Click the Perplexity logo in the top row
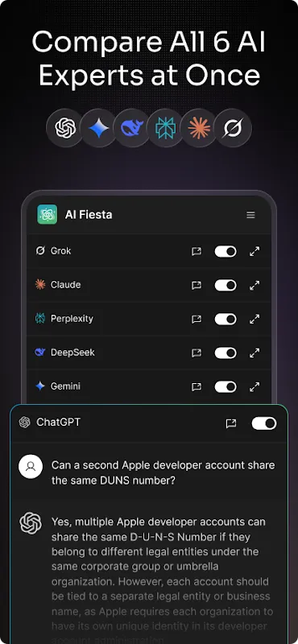Screen dimensions: 298x644 point(166,128)
